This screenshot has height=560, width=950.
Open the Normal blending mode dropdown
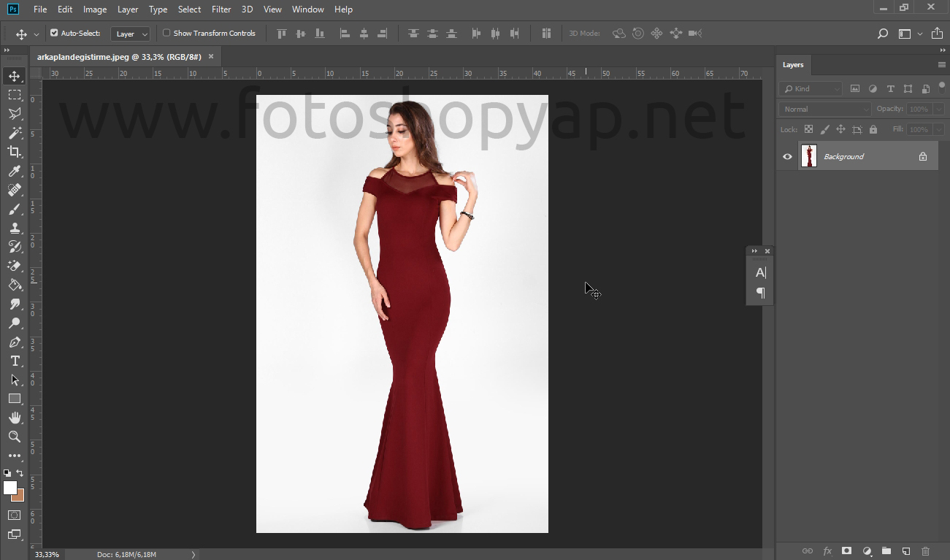tap(825, 109)
